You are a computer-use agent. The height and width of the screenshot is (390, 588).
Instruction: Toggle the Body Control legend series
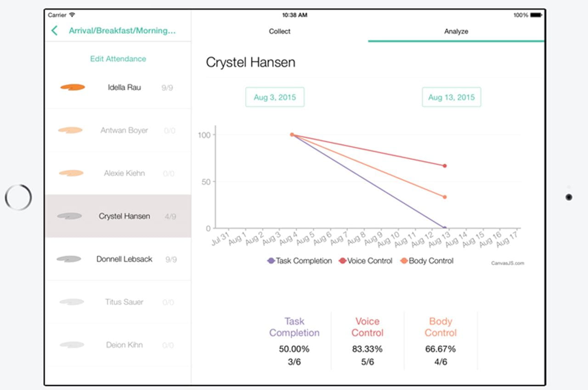[x=427, y=261]
